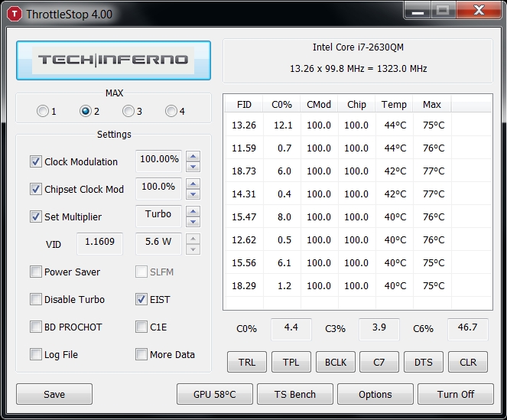Click the DTS button

[424, 362]
